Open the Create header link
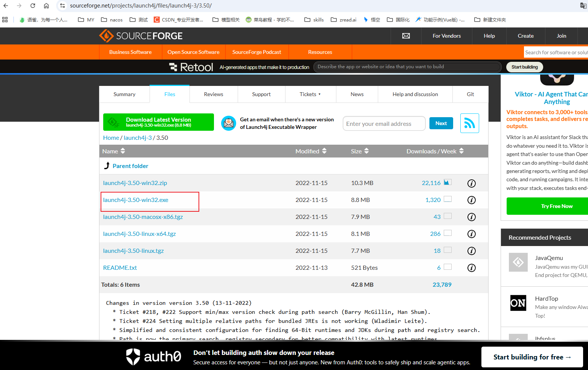This screenshot has height=370, width=588. 526,36
